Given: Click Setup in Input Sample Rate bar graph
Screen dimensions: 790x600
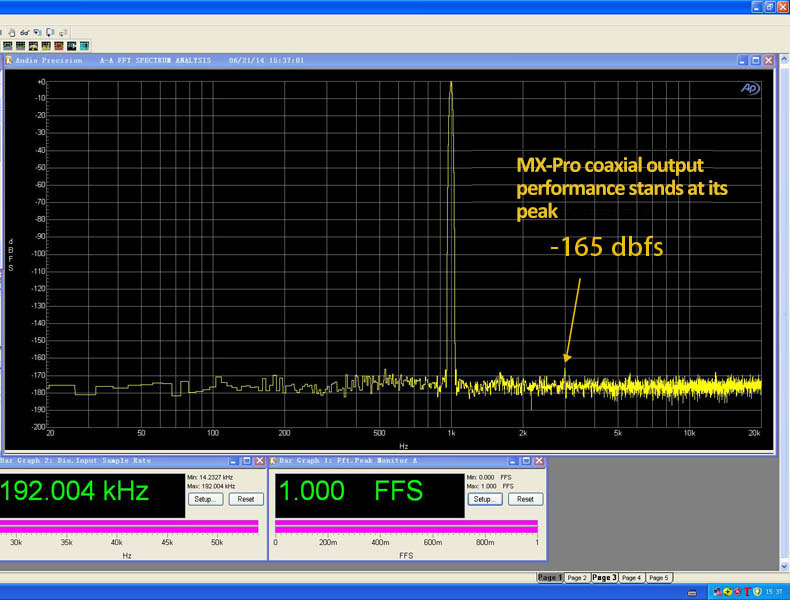Looking at the screenshot, I should [x=207, y=499].
